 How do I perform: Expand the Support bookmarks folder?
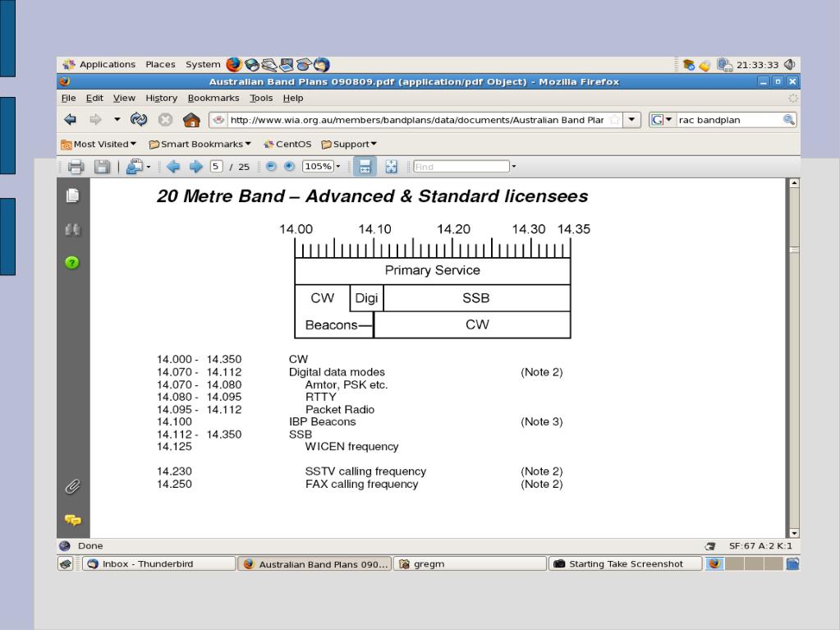pos(349,144)
